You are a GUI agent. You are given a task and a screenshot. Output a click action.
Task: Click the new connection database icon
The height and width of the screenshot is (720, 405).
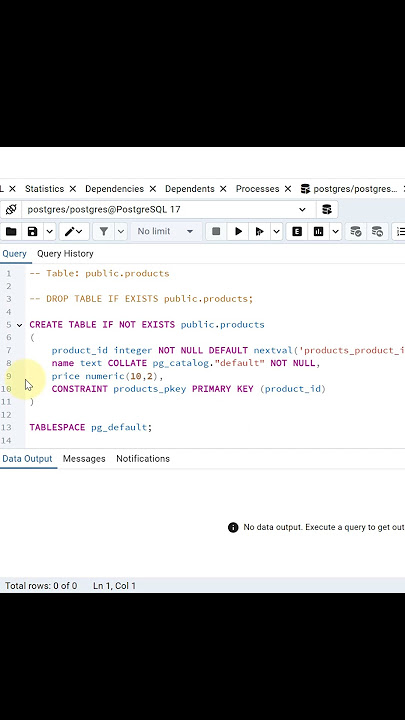coord(327,210)
